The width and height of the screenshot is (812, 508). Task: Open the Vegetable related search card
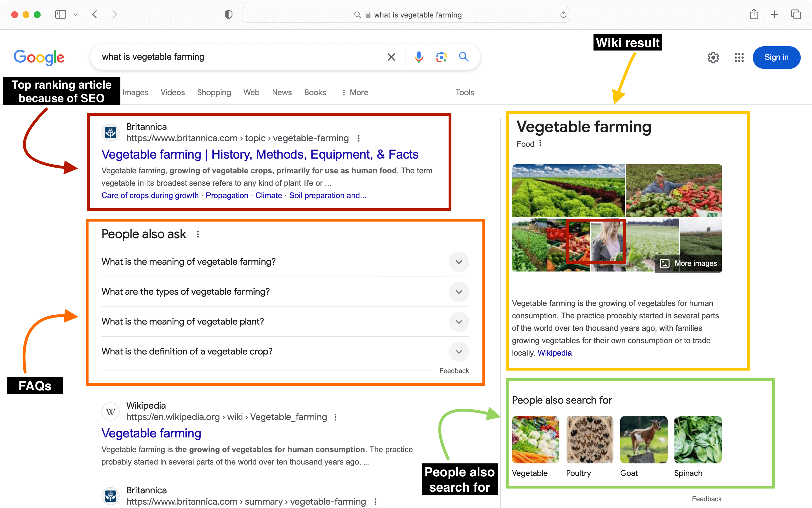[x=535, y=446]
